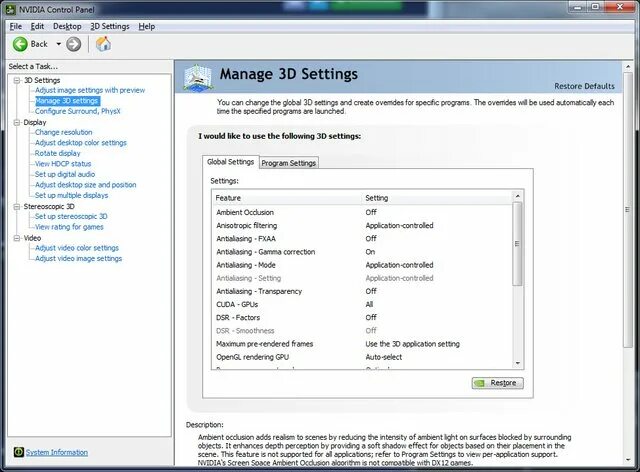This screenshot has width=640, height=472.
Task: Open the 3D Settings menu
Action: (110, 26)
